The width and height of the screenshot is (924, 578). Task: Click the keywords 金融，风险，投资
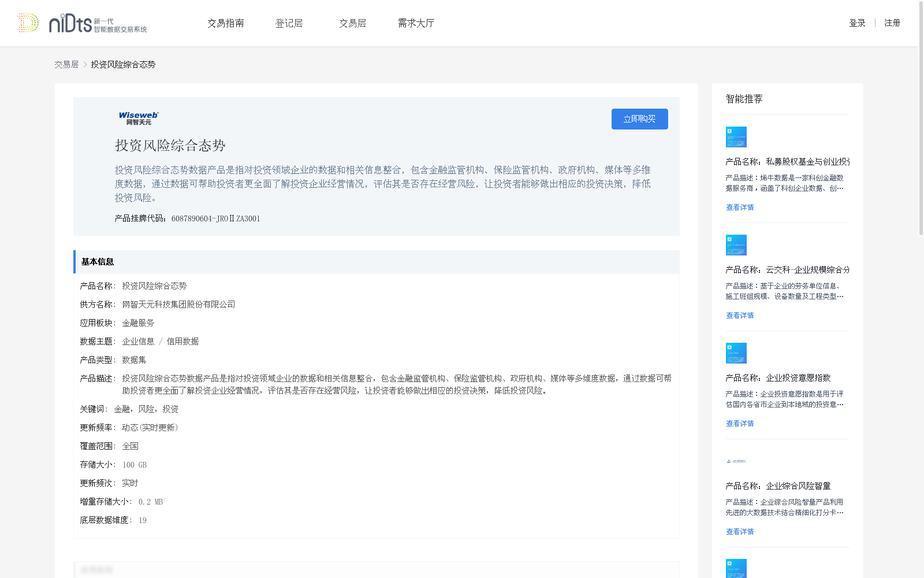pos(146,409)
